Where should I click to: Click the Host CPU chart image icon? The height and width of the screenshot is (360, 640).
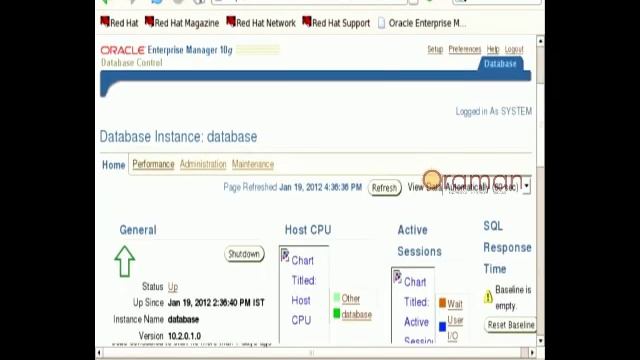click(x=285, y=256)
